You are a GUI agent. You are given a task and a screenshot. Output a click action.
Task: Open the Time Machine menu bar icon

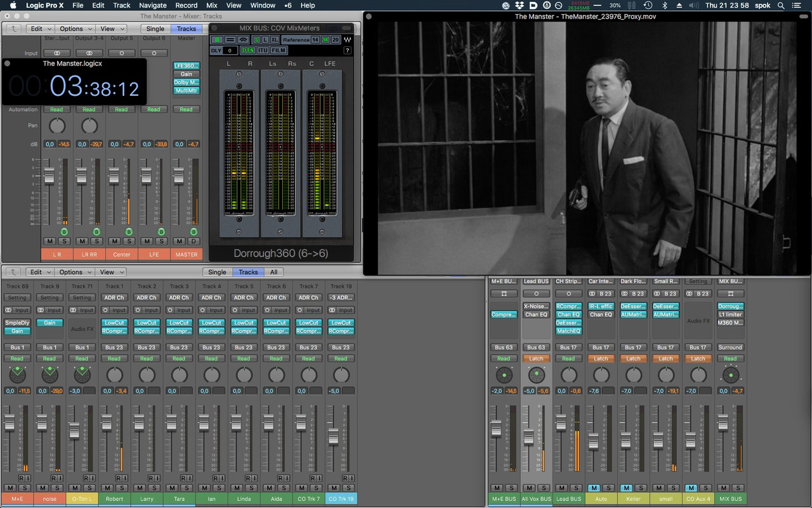coord(648,5)
